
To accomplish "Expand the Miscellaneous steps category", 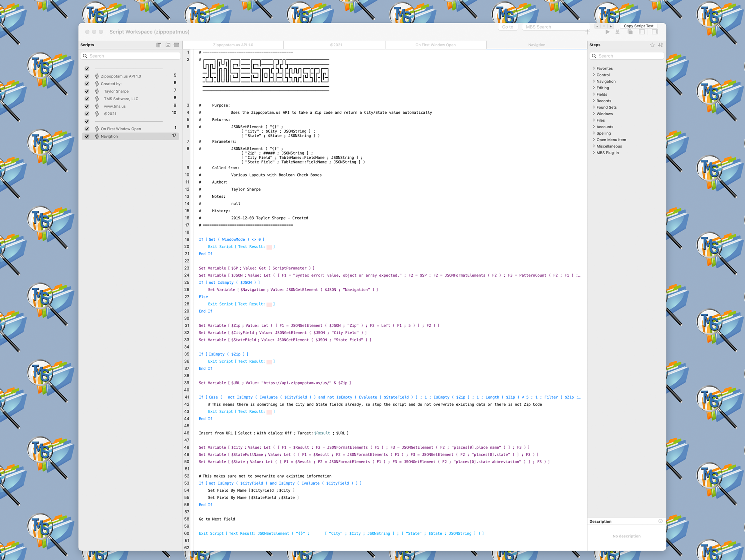I will 594,146.
